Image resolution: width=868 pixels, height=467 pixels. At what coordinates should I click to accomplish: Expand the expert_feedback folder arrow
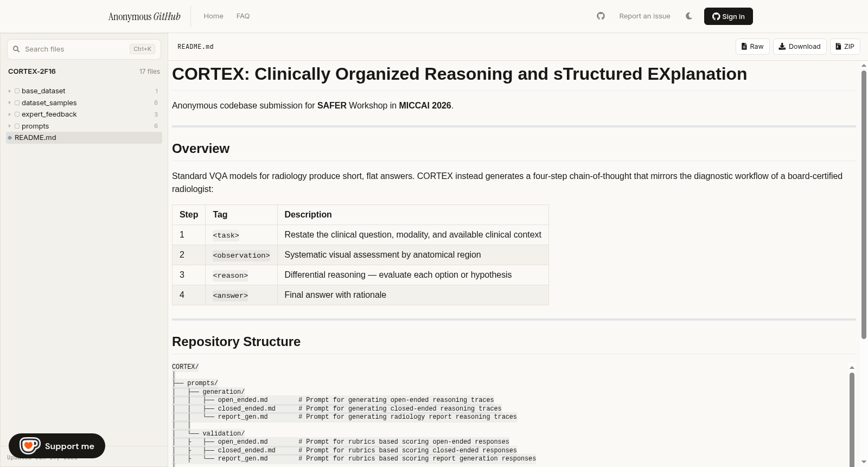coord(10,114)
